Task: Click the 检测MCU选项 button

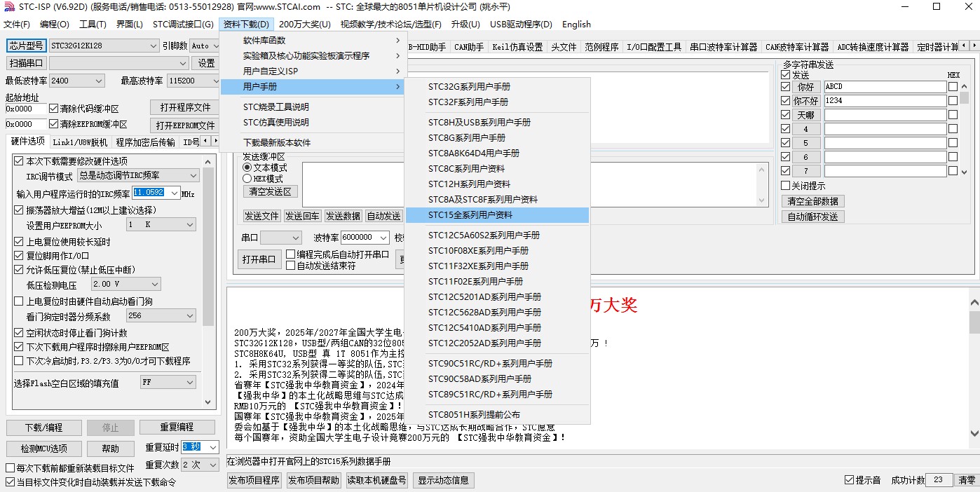Action: point(43,449)
